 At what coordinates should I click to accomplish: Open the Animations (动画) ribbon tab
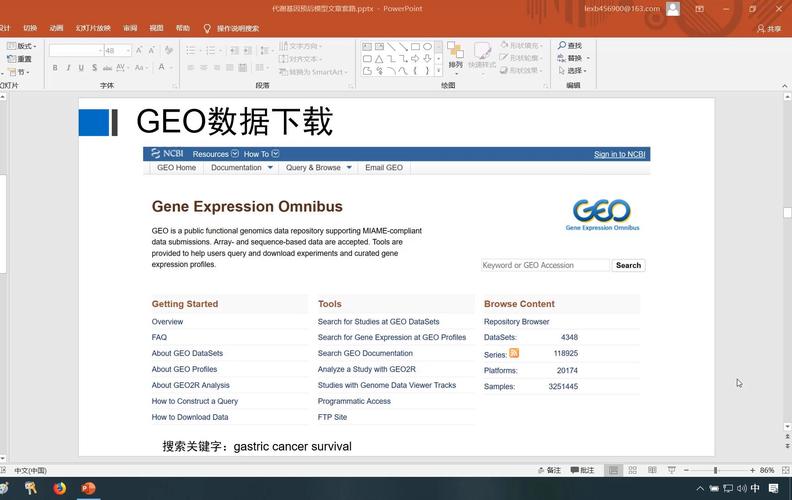click(x=56, y=28)
